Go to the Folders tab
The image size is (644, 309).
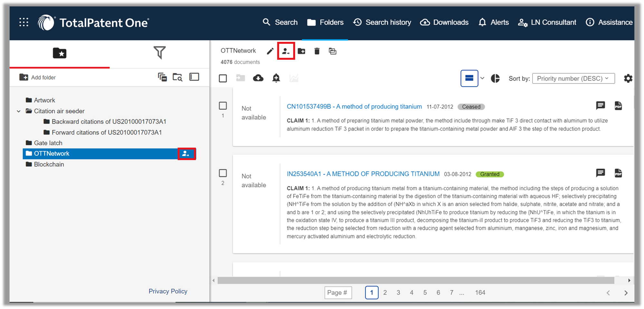325,22
